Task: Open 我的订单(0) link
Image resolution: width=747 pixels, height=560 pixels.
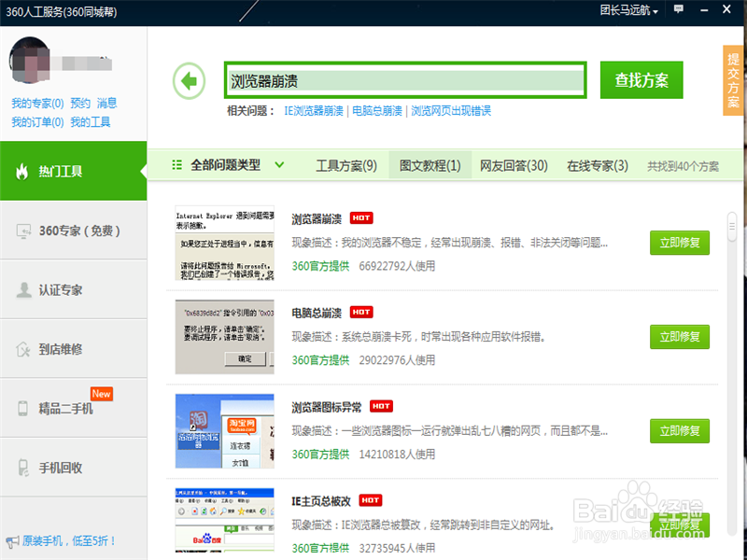Action: click(37, 122)
